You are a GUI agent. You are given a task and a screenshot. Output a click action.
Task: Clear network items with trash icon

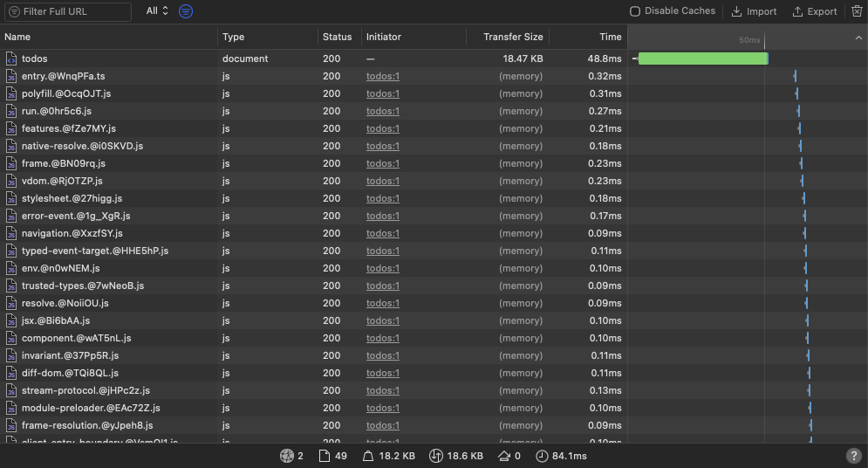pos(857,11)
